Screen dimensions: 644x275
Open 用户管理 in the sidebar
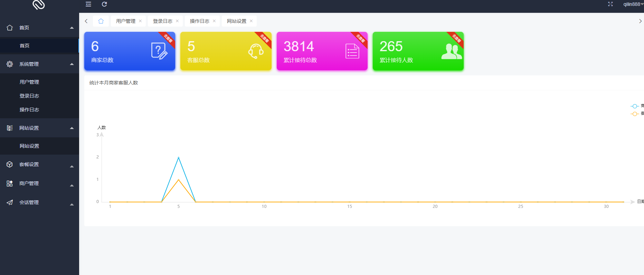coord(29,82)
